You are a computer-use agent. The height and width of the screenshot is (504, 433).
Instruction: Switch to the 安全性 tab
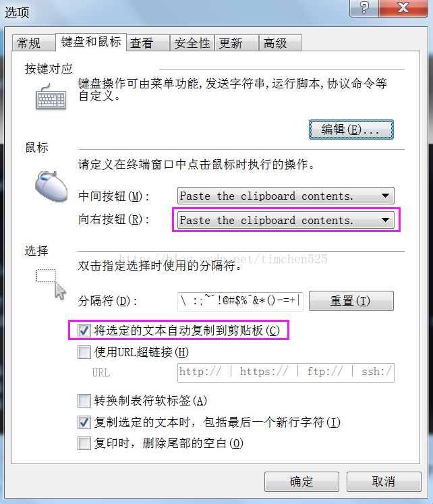(192, 43)
